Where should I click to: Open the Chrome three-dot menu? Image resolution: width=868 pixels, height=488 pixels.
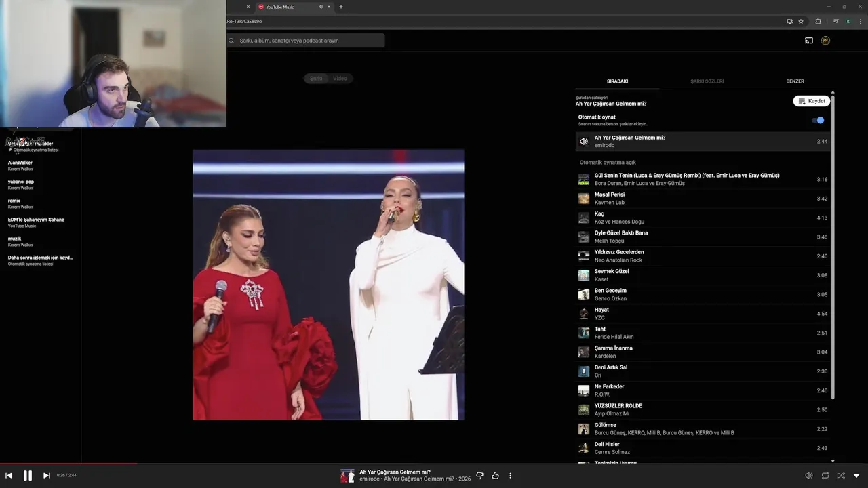859,21
